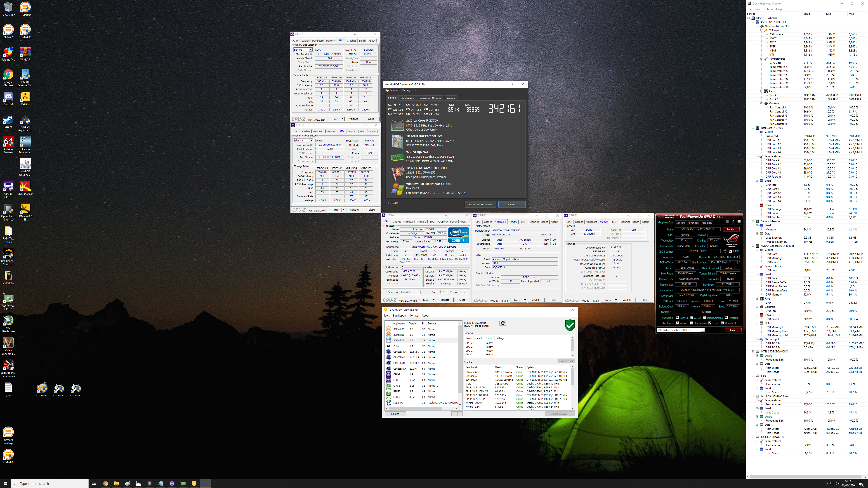Click the plus button in BenchMate
This screenshot has height=488, width=868.
pos(454,414)
